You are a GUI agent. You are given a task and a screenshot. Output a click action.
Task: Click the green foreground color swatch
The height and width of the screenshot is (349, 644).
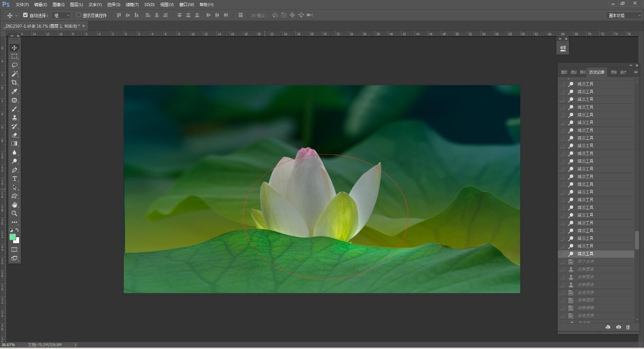point(13,237)
